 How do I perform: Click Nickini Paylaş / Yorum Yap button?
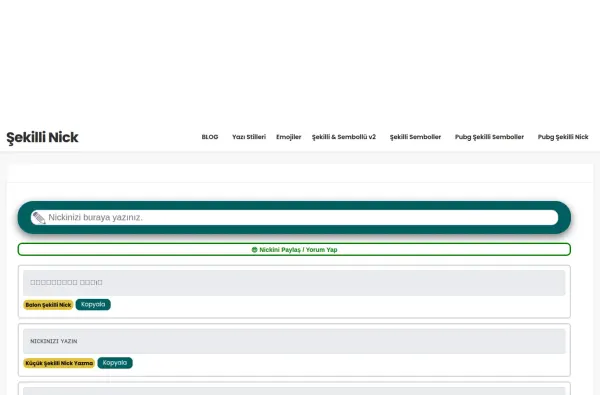[294, 250]
